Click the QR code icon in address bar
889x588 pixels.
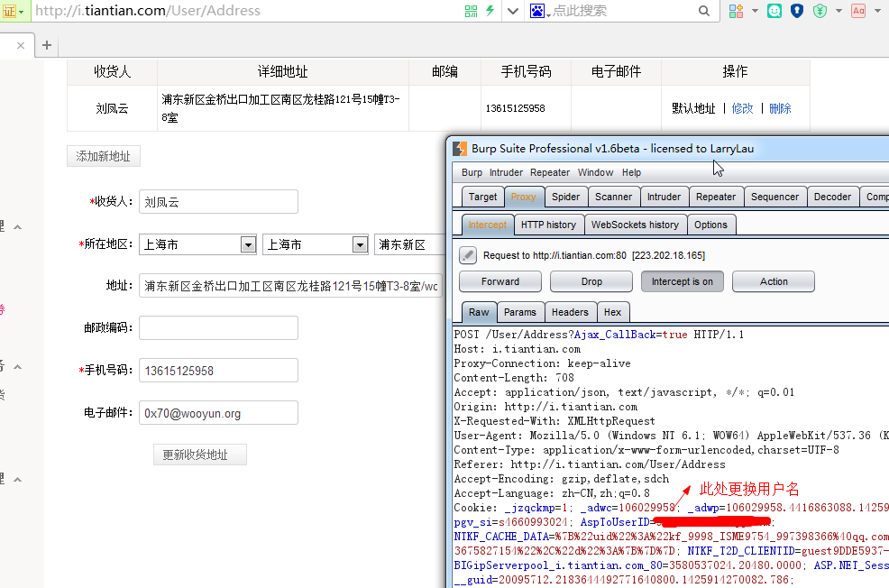[x=472, y=11]
